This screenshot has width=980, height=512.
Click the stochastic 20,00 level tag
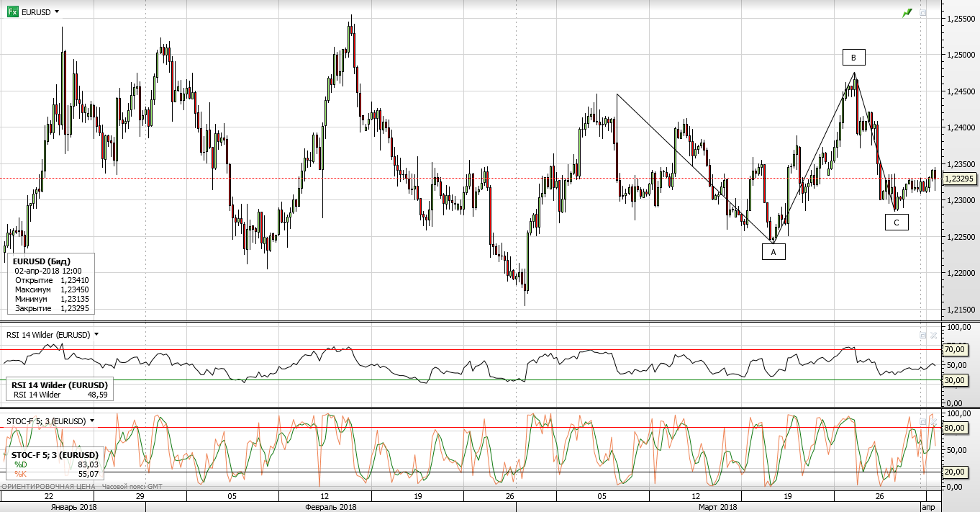[x=954, y=472]
